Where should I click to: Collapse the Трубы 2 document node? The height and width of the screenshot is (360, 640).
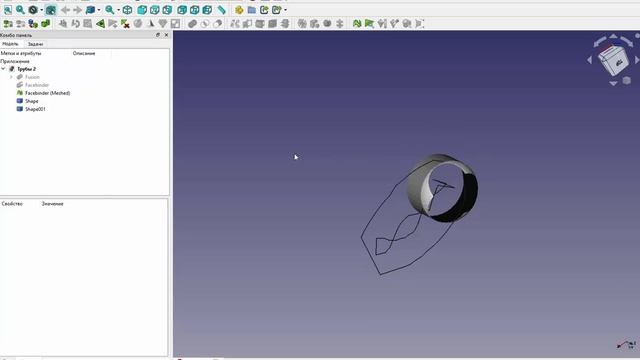[x=4, y=69]
